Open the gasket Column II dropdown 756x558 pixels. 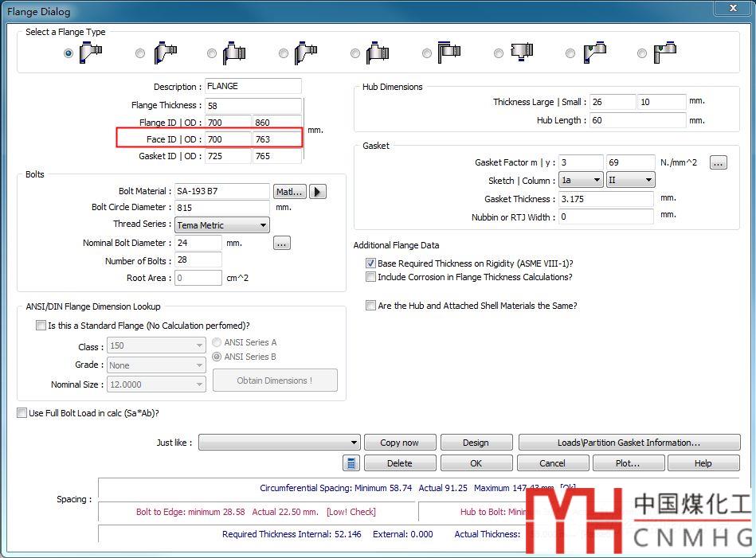coord(630,180)
